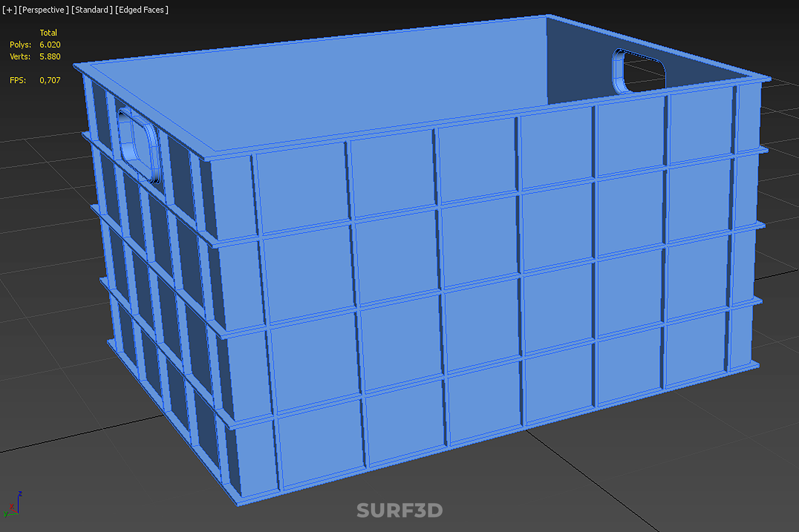Click the SURF3D watermark text

399,510
